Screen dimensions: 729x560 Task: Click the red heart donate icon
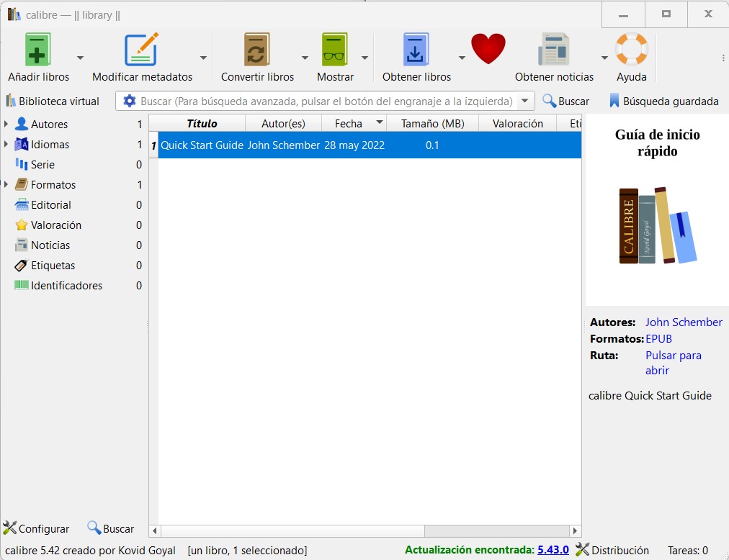pyautogui.click(x=488, y=50)
